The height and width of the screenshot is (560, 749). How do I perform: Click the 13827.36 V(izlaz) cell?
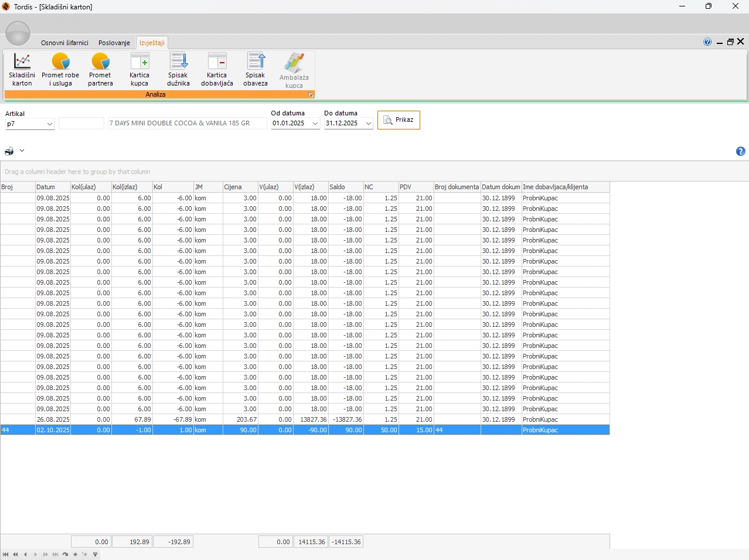311,419
